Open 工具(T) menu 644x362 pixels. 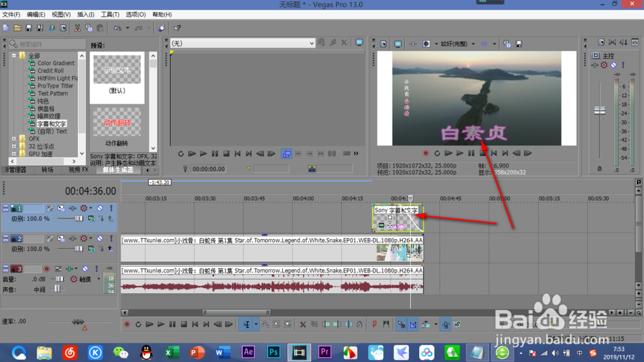[x=110, y=14]
